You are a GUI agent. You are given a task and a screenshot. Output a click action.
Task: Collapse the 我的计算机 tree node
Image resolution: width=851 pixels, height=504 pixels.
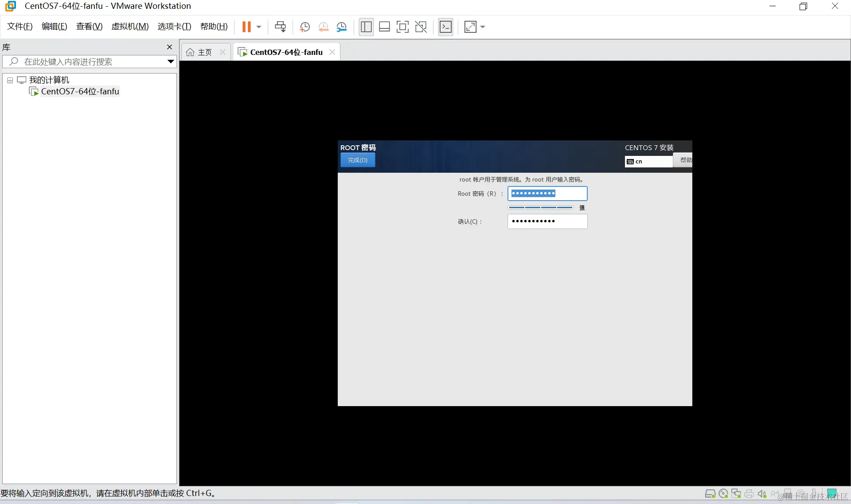10,80
